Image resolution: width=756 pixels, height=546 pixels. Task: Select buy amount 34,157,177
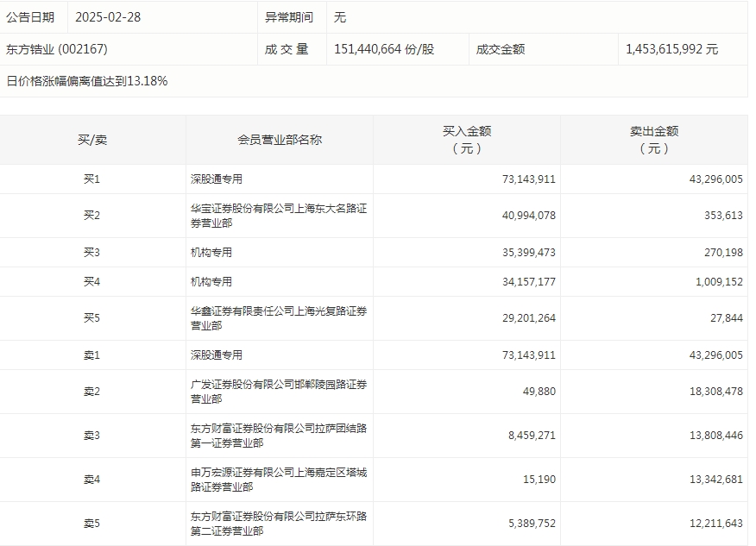click(529, 282)
